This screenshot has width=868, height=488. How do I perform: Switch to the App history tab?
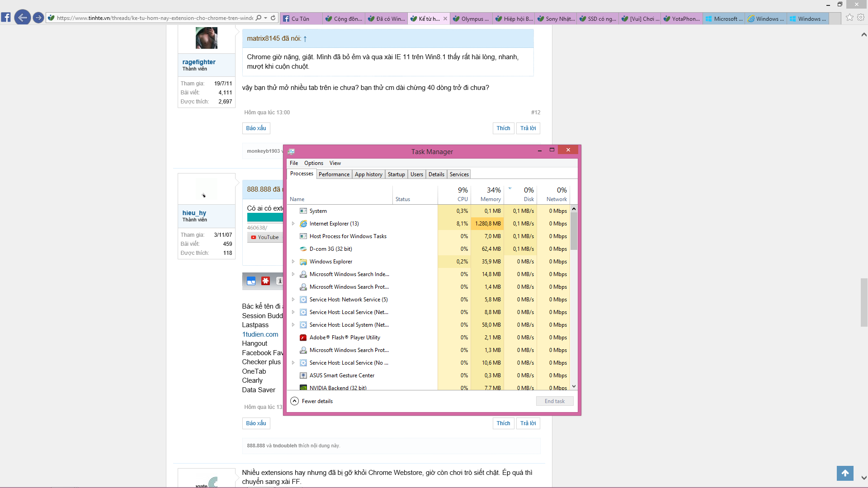(368, 174)
